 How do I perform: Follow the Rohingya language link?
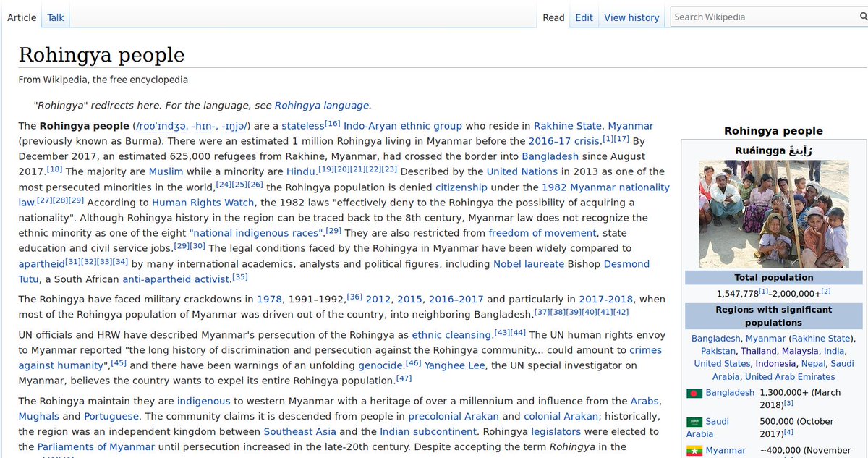pos(322,105)
